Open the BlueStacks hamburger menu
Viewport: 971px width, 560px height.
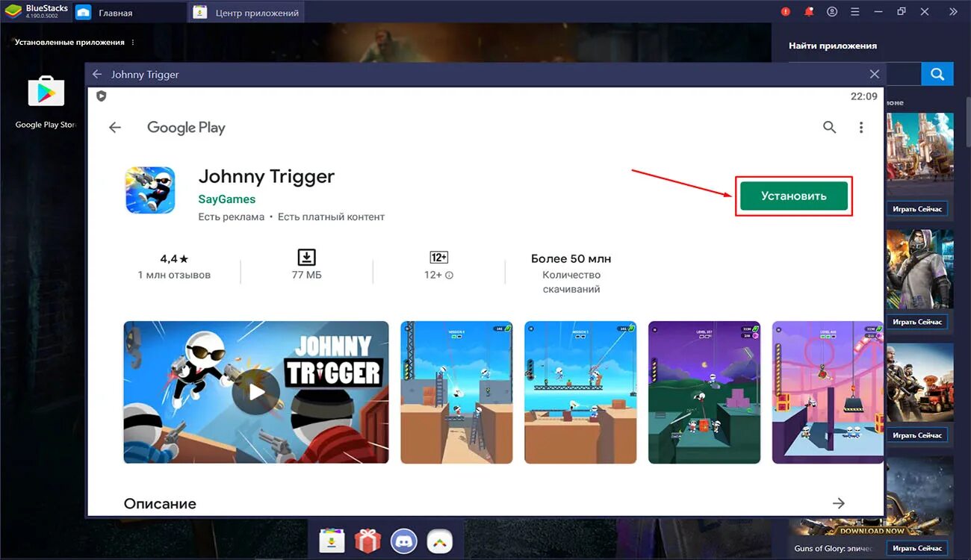(x=854, y=11)
